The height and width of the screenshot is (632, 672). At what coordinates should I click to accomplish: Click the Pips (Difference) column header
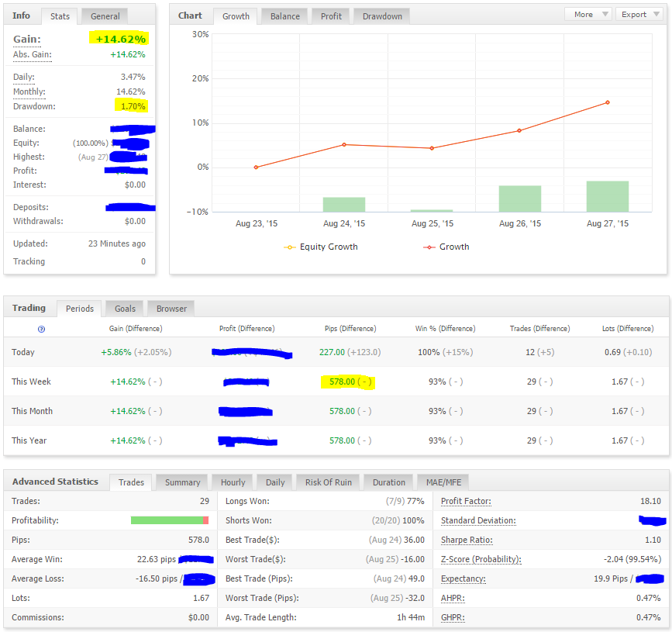click(350, 329)
